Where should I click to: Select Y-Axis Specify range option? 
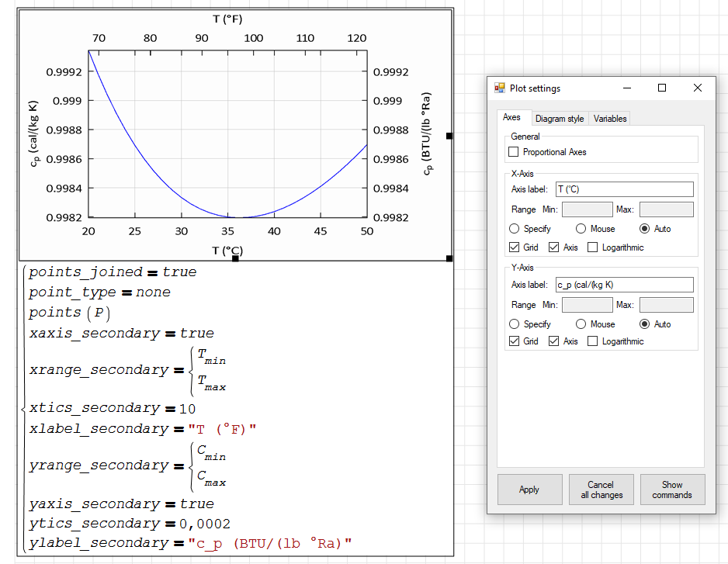514,324
